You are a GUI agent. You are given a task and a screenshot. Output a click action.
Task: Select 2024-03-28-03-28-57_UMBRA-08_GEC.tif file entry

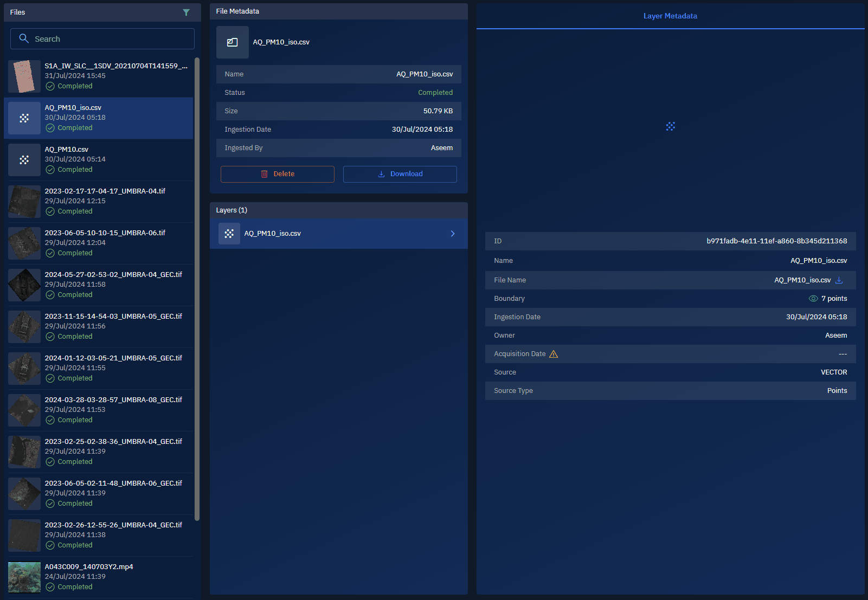(113, 410)
